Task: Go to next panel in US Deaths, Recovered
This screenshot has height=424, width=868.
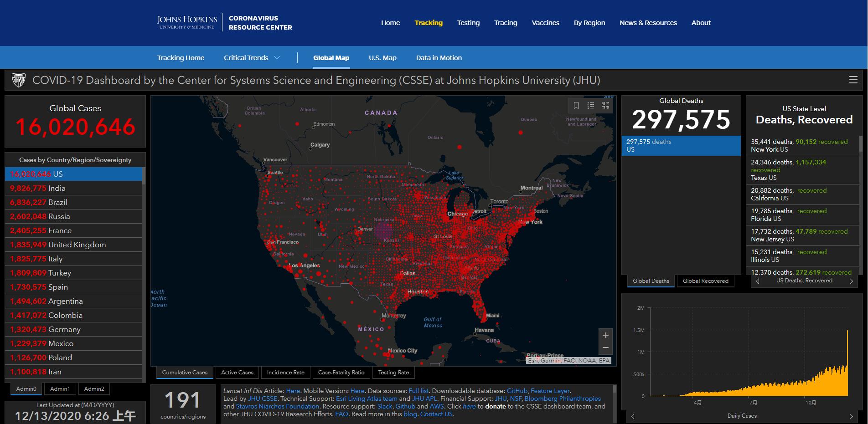Action: (851, 281)
